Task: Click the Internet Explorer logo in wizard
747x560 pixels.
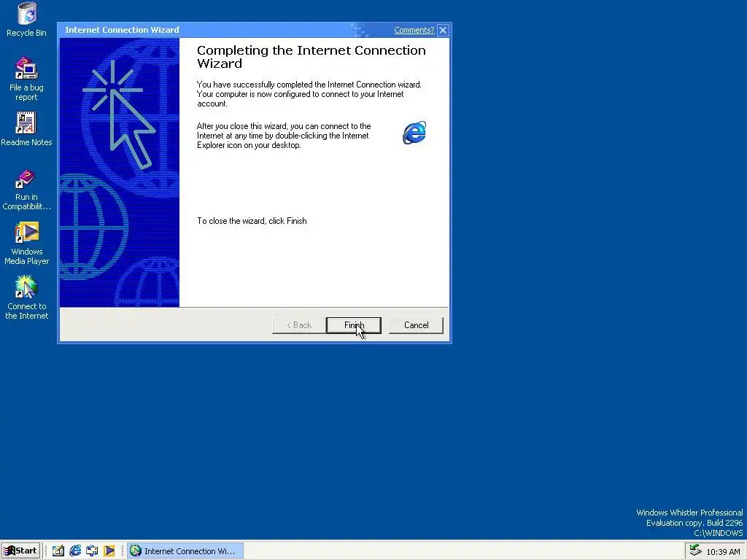Action: [x=414, y=133]
